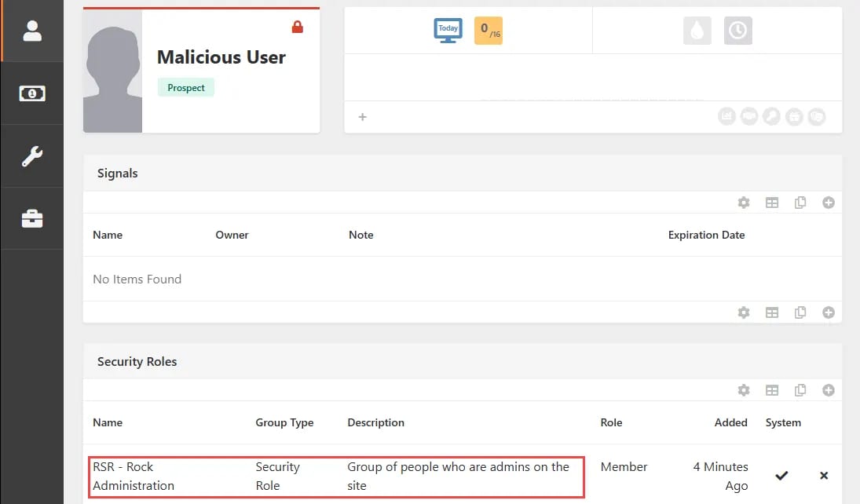The image size is (860, 504).
Task: Click the orange 0/16 badge
Action: pos(489,31)
